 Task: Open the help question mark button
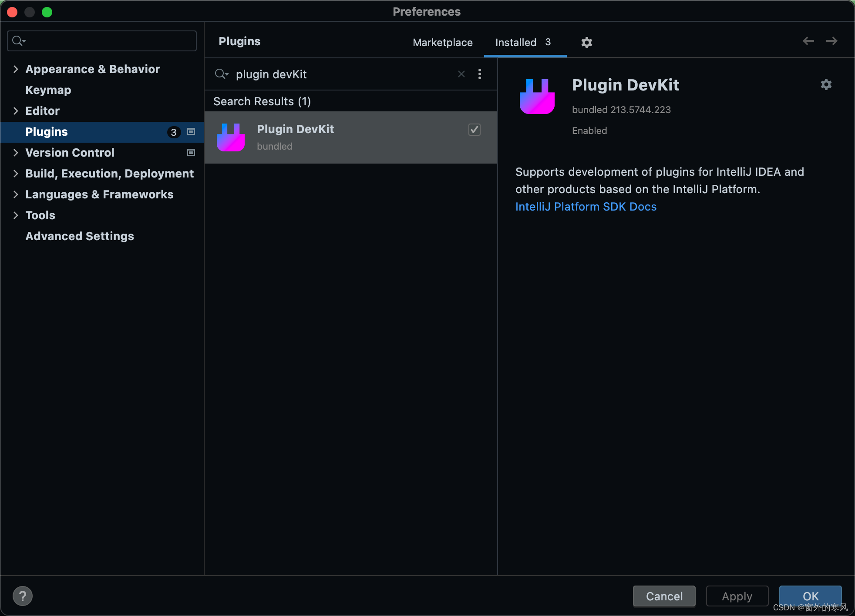[x=22, y=596]
